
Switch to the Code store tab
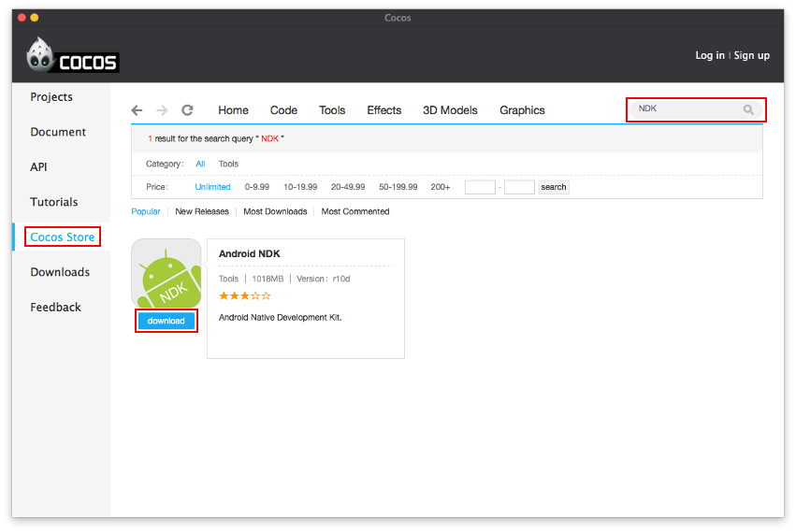(283, 110)
